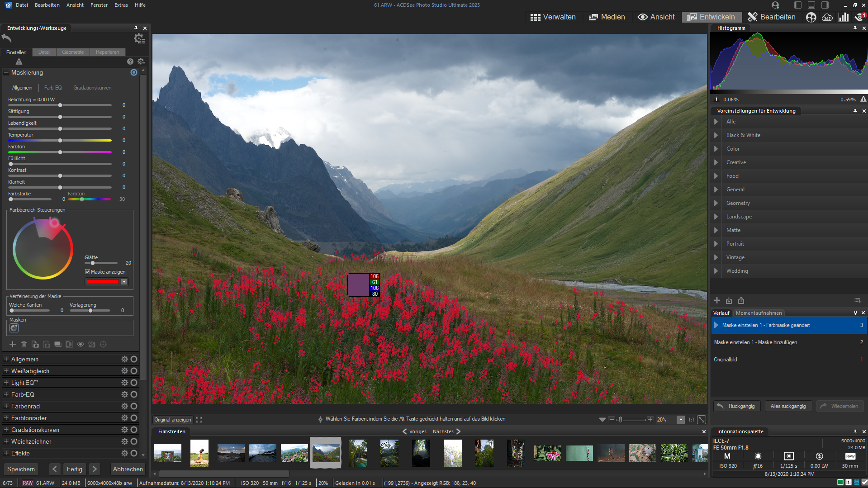Toggle mask visibility eye icon

click(x=81, y=344)
